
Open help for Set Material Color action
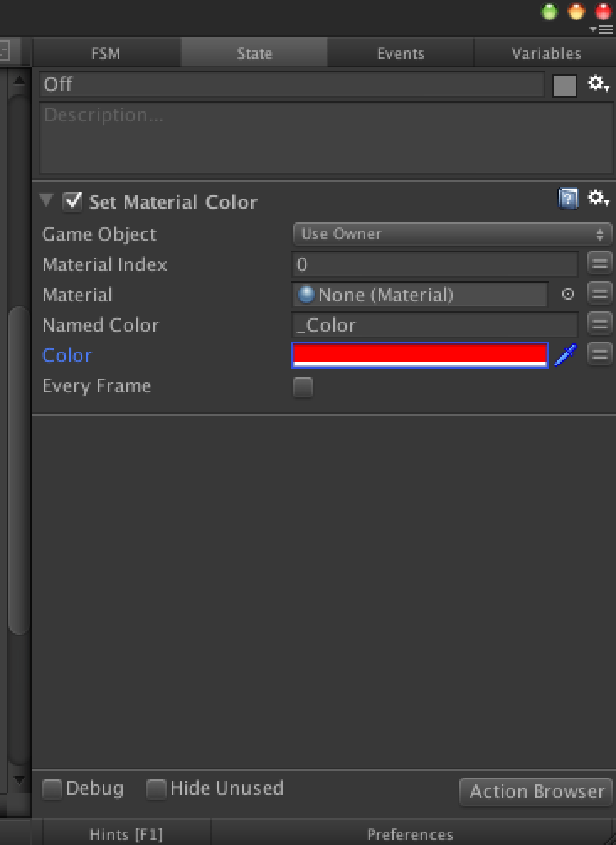(568, 199)
